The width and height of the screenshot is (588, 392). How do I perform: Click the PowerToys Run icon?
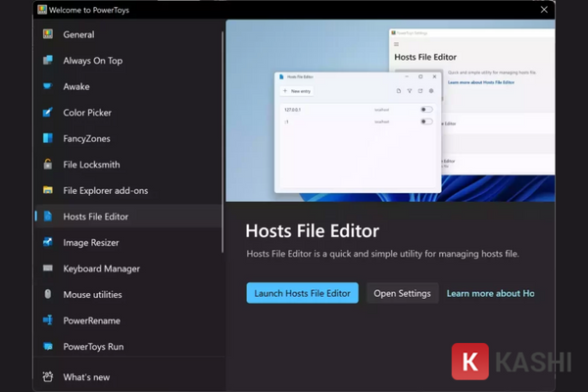47,346
